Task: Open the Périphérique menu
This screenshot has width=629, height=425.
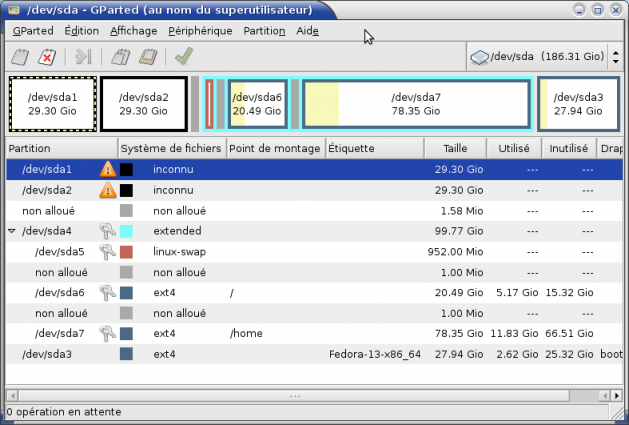Action: click(200, 31)
